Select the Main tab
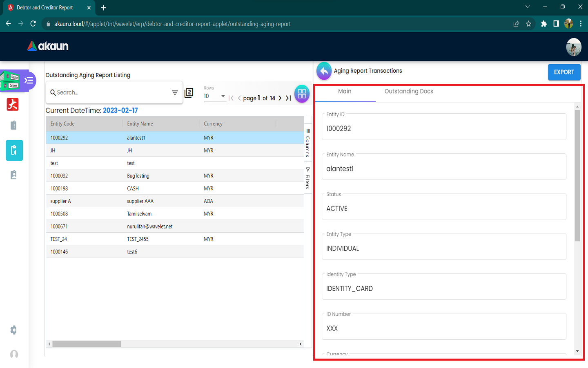The height and width of the screenshot is (368, 588). pyautogui.click(x=345, y=92)
